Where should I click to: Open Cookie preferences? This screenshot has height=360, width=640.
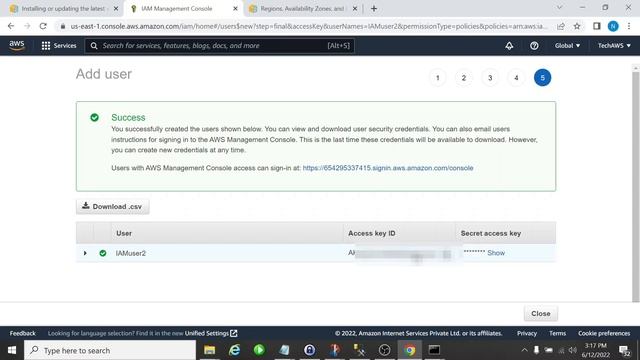point(604,333)
